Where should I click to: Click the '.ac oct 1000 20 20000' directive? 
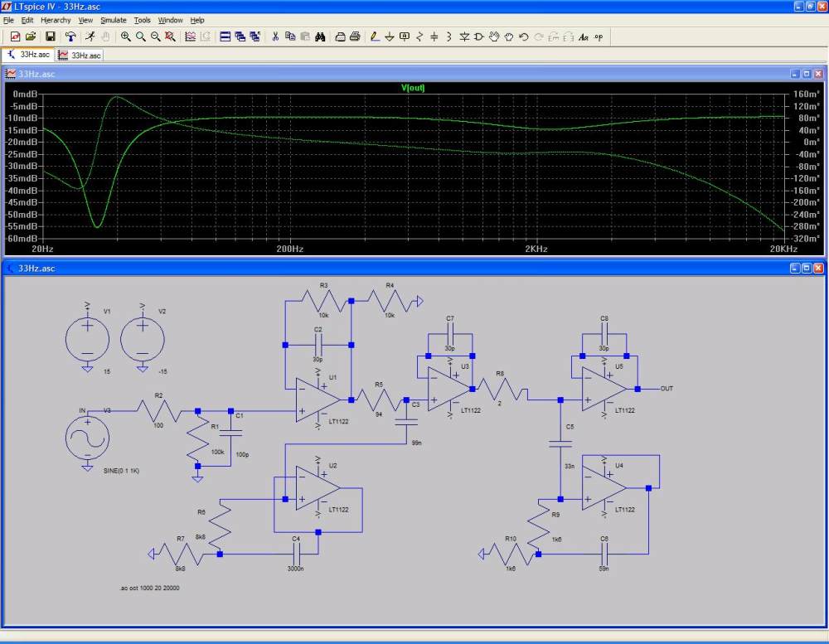(x=150, y=588)
